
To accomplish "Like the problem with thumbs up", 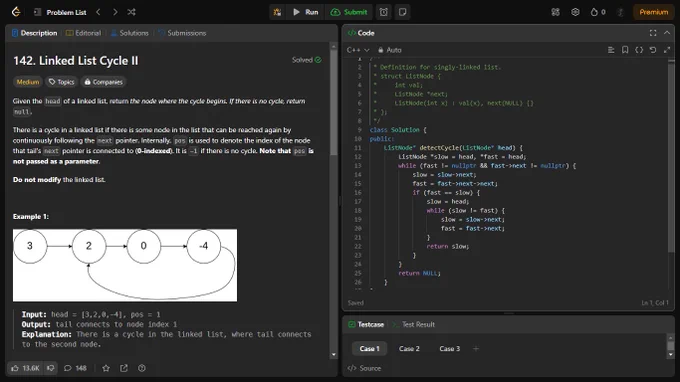I will (26, 368).
